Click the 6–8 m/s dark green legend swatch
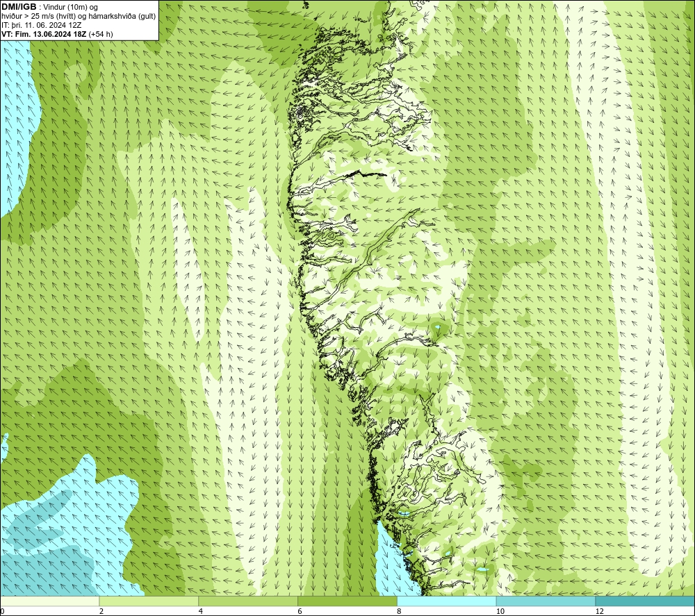 [347, 601]
